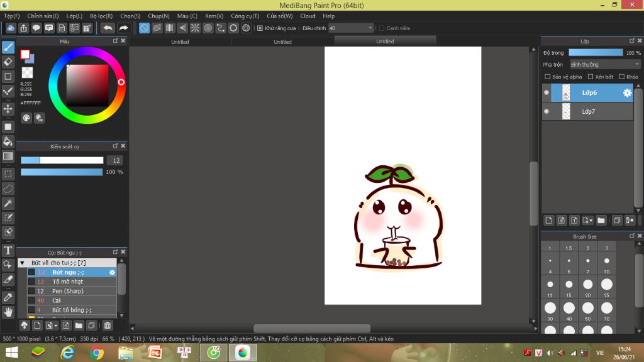
Task: Open Tệp(F) menu
Action: (x=12, y=16)
